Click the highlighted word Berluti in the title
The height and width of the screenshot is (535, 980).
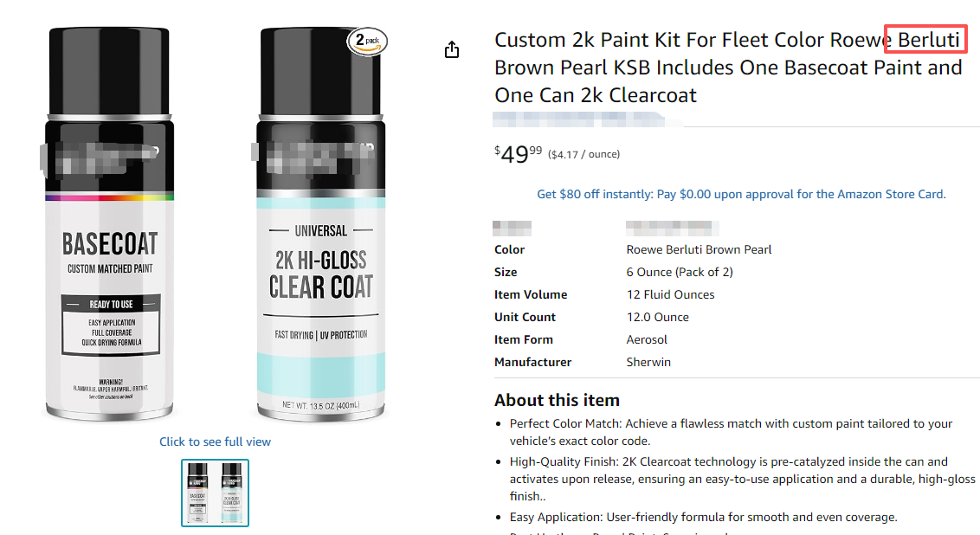(x=928, y=40)
